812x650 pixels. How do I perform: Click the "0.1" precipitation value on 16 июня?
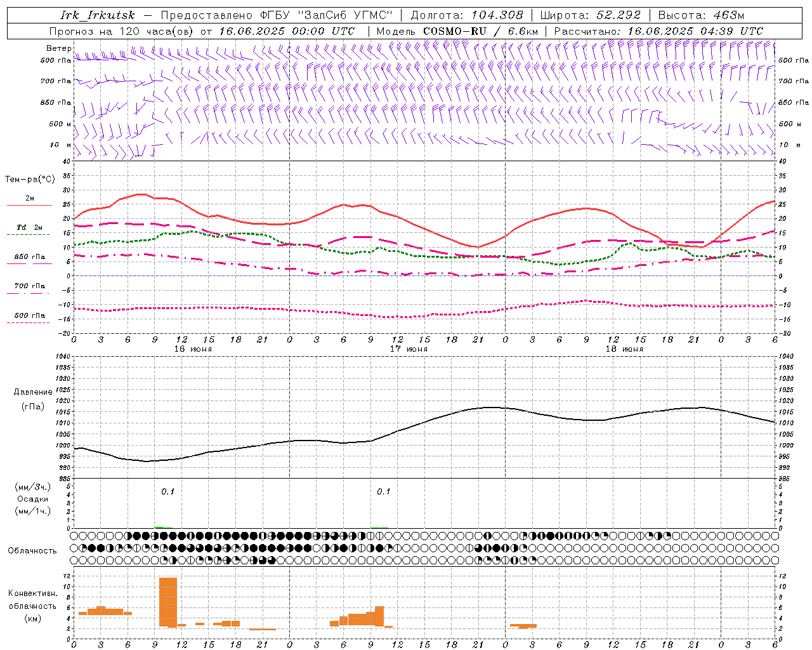tap(167, 492)
